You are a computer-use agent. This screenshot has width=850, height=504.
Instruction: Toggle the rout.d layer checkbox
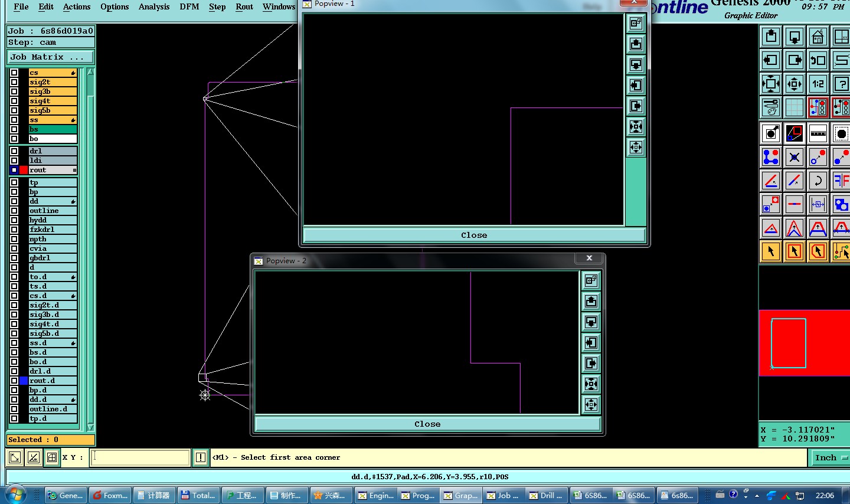[14, 381]
